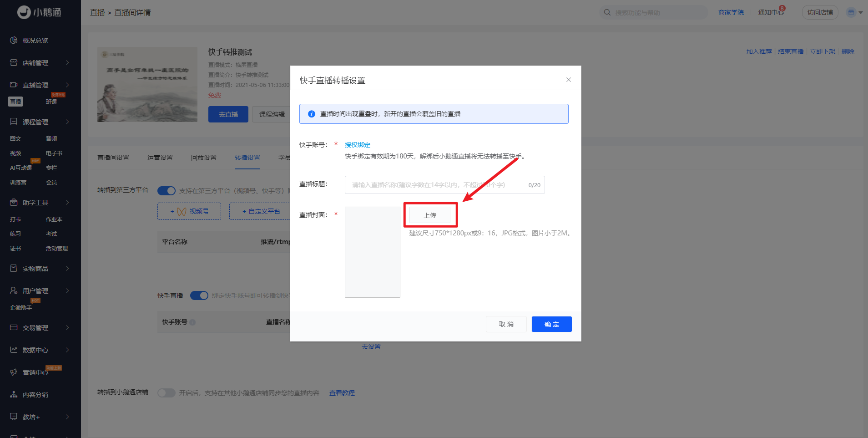
Task: Select the 转播设置 tab
Action: (x=247, y=158)
